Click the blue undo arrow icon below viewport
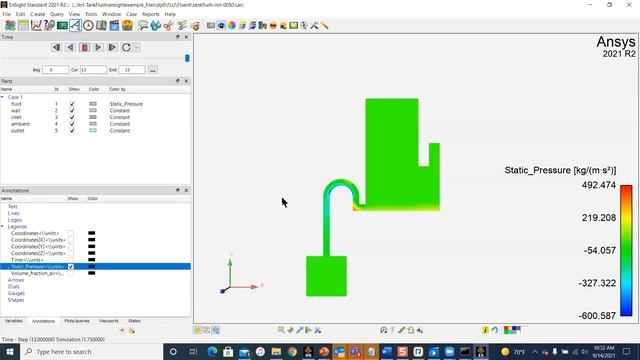The width and height of the screenshot is (640, 360). [x=495, y=330]
